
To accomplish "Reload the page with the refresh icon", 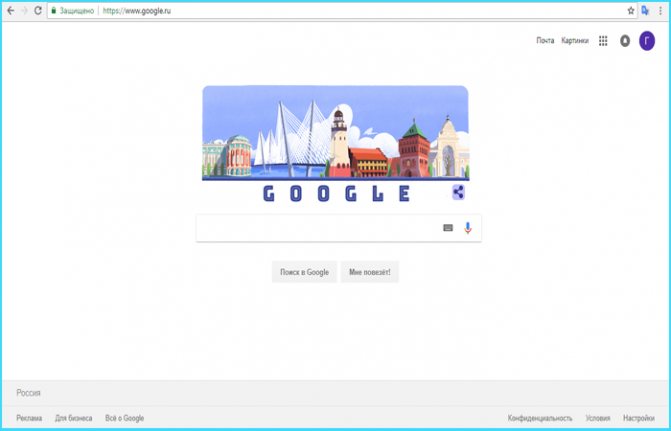I will point(38,11).
